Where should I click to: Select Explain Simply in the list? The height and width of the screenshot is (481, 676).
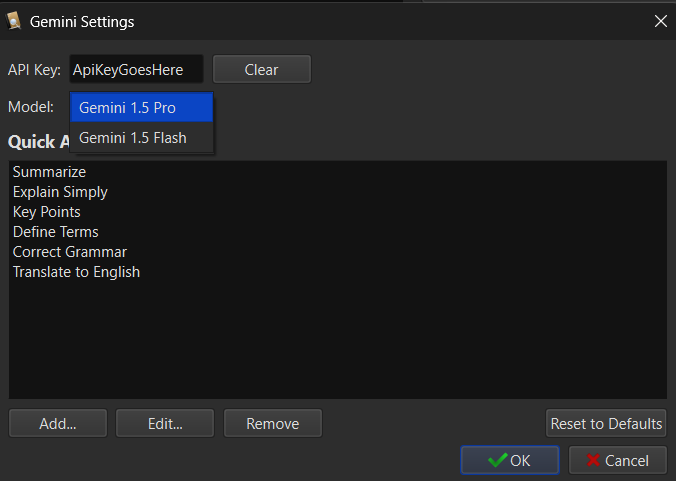tap(60, 192)
